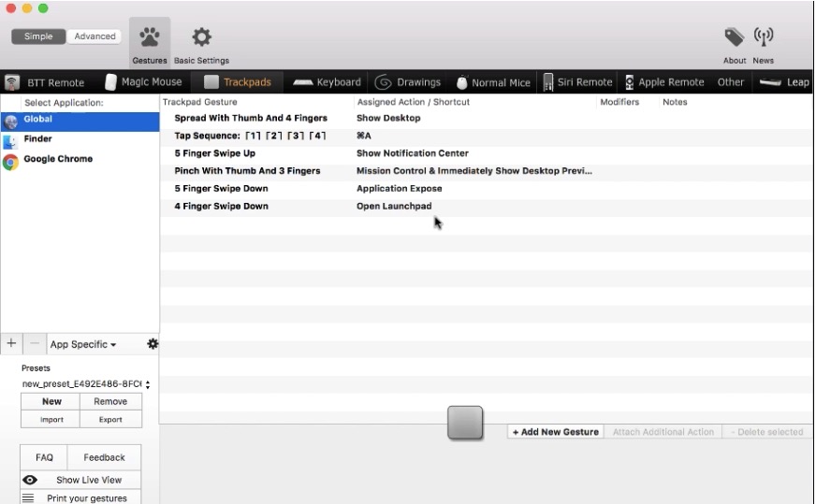
Task: Click Attach Additional Action button
Action: (663, 432)
